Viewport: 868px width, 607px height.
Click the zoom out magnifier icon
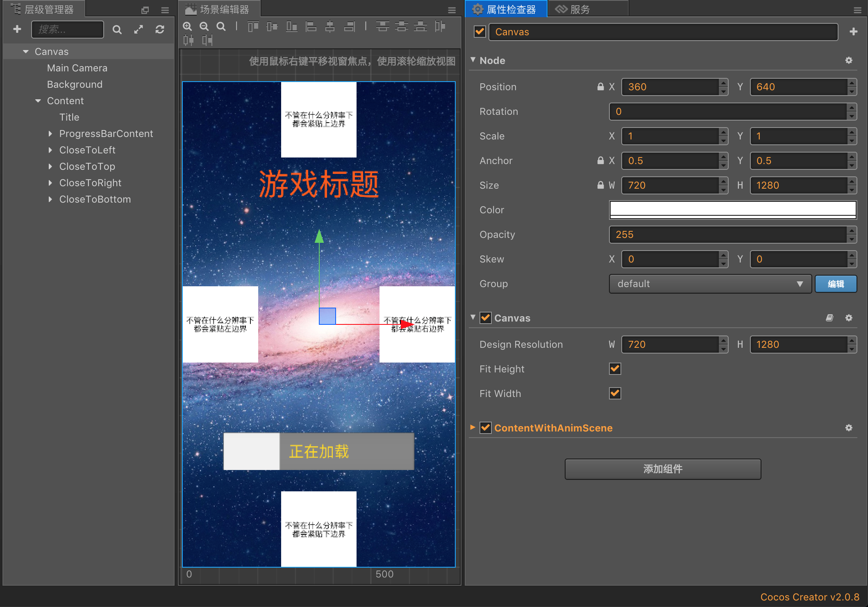204,27
